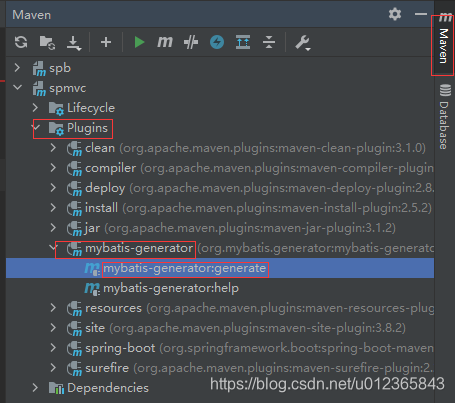
Task: Hide the Maven tool window
Action: click(421, 14)
